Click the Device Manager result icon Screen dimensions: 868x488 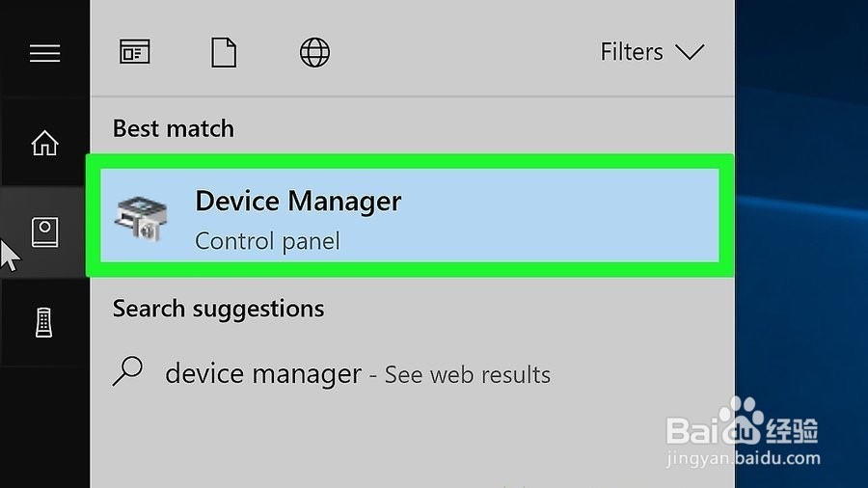(140, 216)
